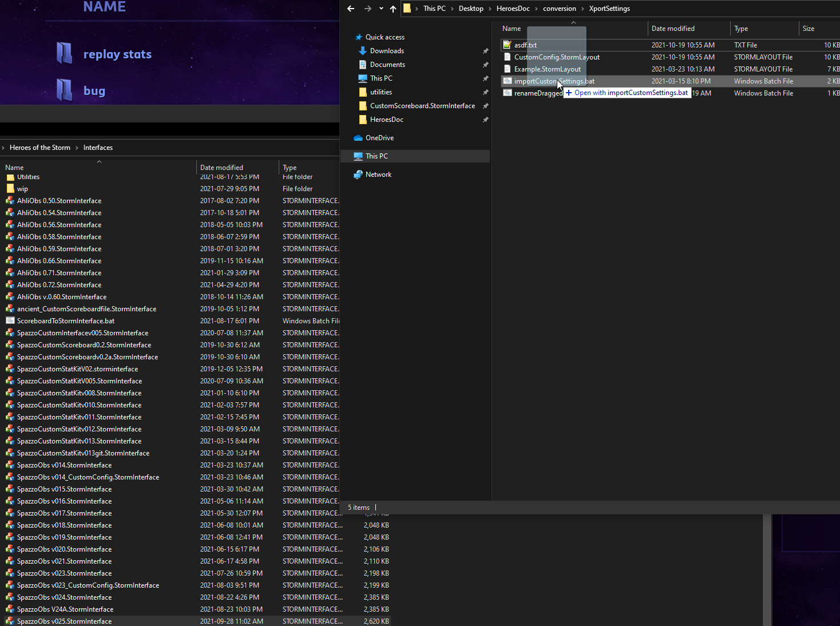This screenshot has width=840, height=626.
Task: Select Example.StormLayout file
Action: pyautogui.click(x=547, y=69)
